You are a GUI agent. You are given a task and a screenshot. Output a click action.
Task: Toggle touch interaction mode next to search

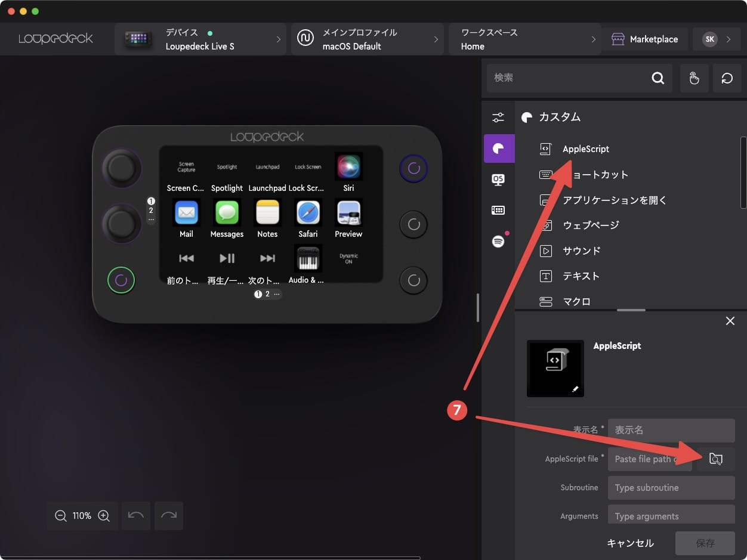click(694, 78)
